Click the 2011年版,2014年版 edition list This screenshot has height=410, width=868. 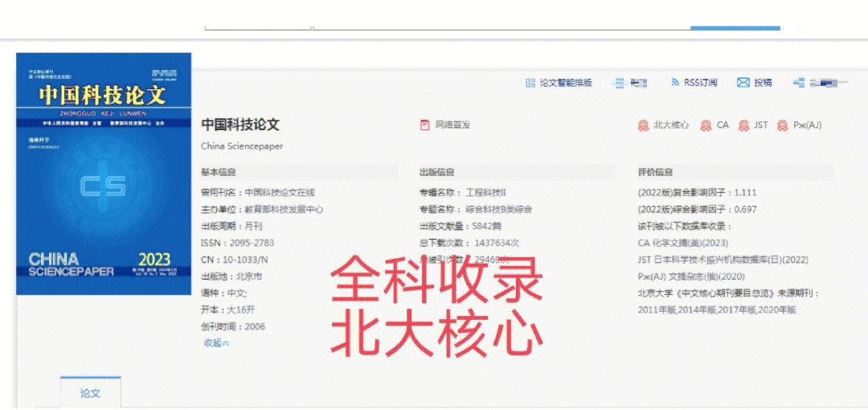click(716, 310)
